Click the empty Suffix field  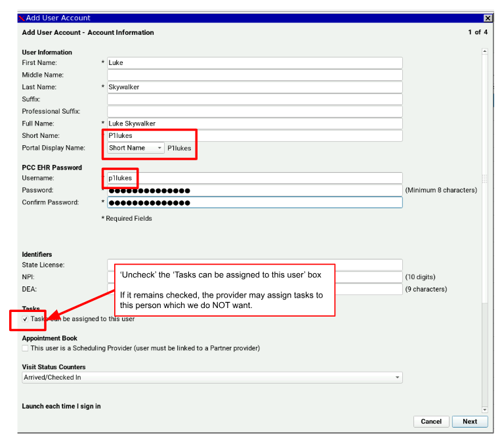coord(255,99)
